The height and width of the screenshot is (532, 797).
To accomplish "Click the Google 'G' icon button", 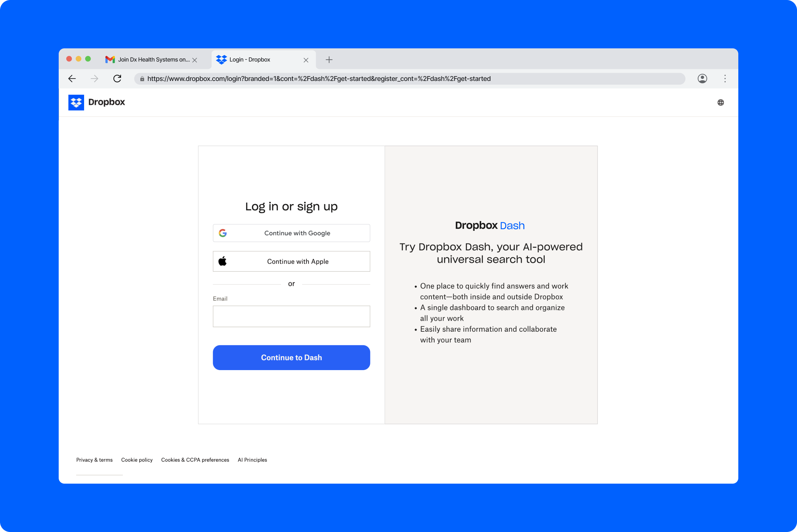I will tap(223, 232).
